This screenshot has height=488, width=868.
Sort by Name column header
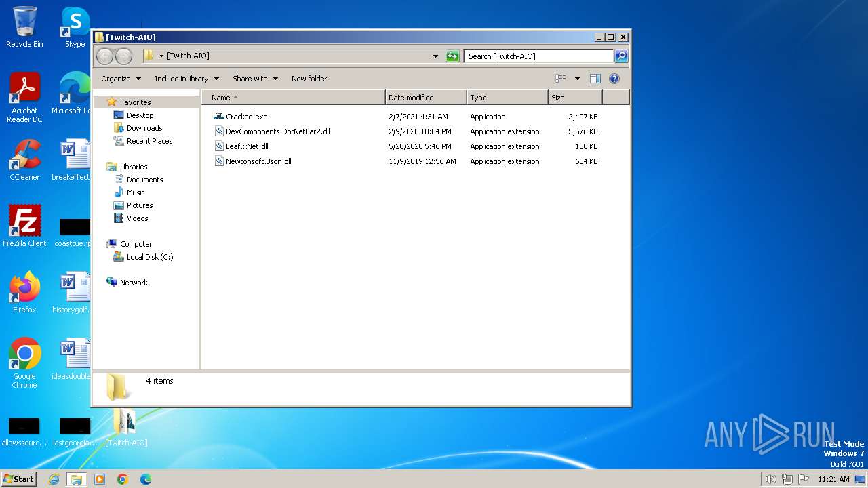(x=294, y=98)
